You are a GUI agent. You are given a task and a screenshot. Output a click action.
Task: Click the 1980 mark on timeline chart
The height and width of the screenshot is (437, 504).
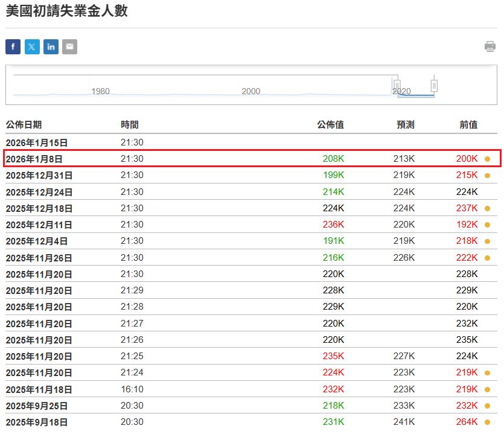coord(100,91)
